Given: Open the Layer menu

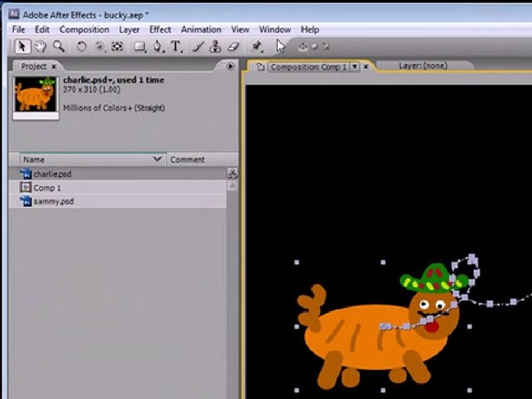Looking at the screenshot, I should (x=129, y=29).
